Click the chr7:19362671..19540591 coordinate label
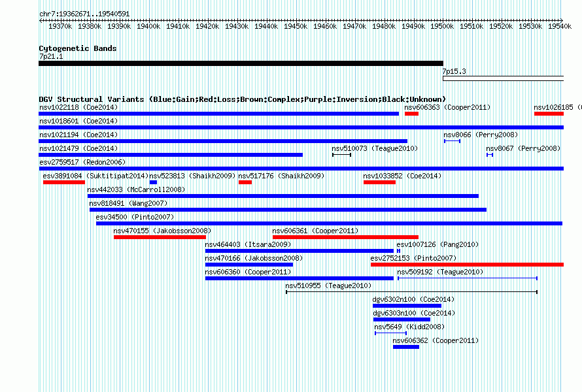Image resolution: width=582 pixels, height=392 pixels. [84, 14]
